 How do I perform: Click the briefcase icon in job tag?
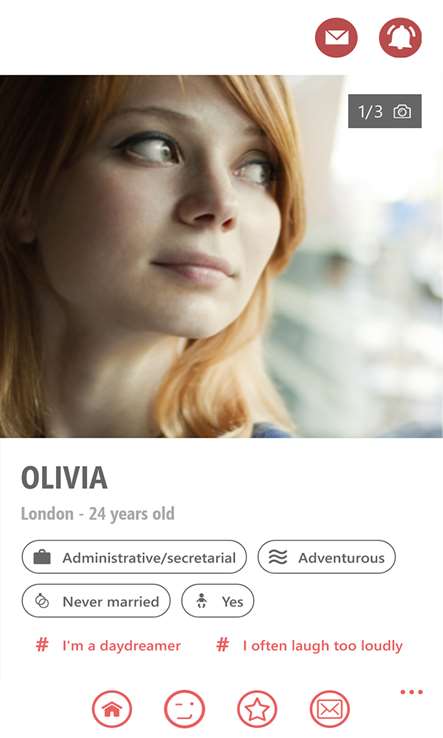tap(42, 557)
